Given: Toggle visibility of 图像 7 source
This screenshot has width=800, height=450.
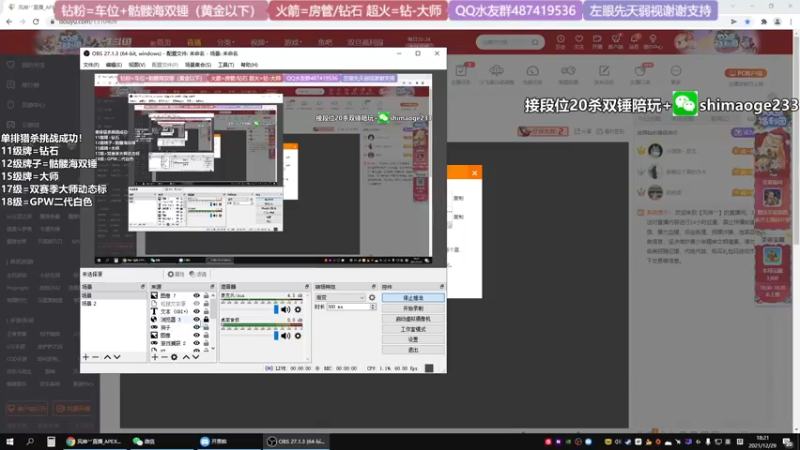Looking at the screenshot, I should [196, 295].
